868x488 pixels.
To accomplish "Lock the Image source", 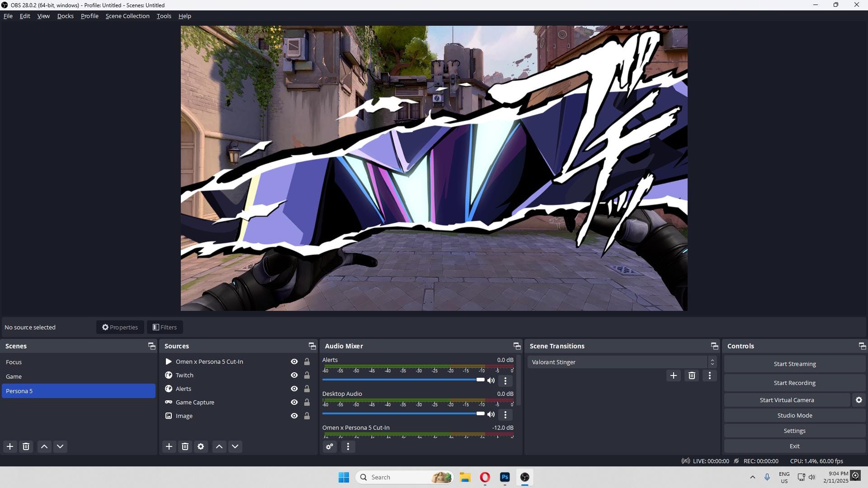I will point(307,416).
